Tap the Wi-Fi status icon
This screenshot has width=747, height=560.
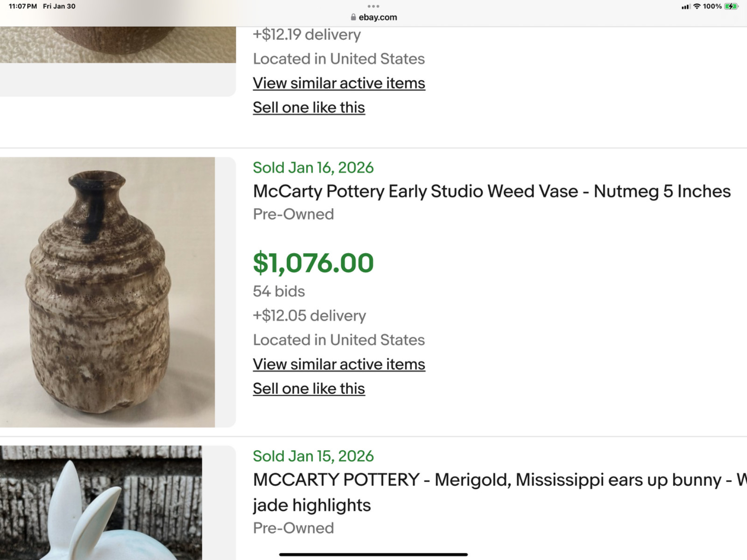pyautogui.click(x=697, y=6)
